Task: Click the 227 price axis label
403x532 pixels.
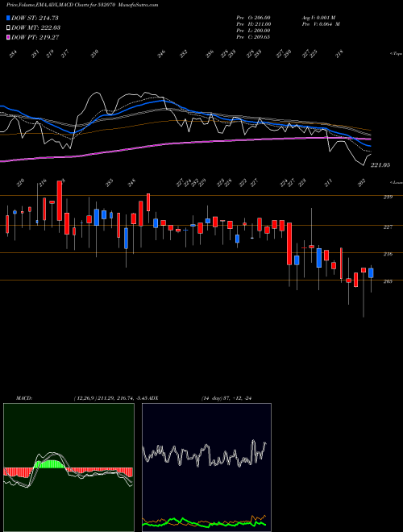Action: 388,227
